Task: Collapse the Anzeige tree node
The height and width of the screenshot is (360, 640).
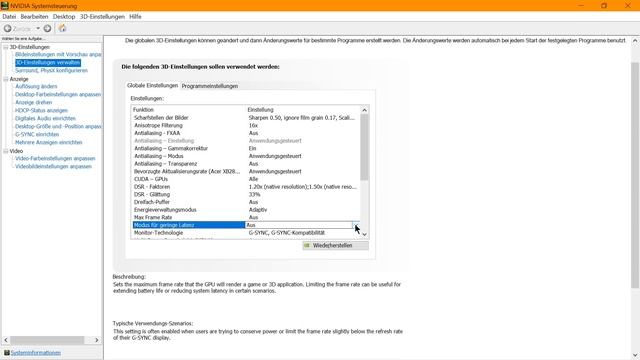Action: [x=6, y=79]
